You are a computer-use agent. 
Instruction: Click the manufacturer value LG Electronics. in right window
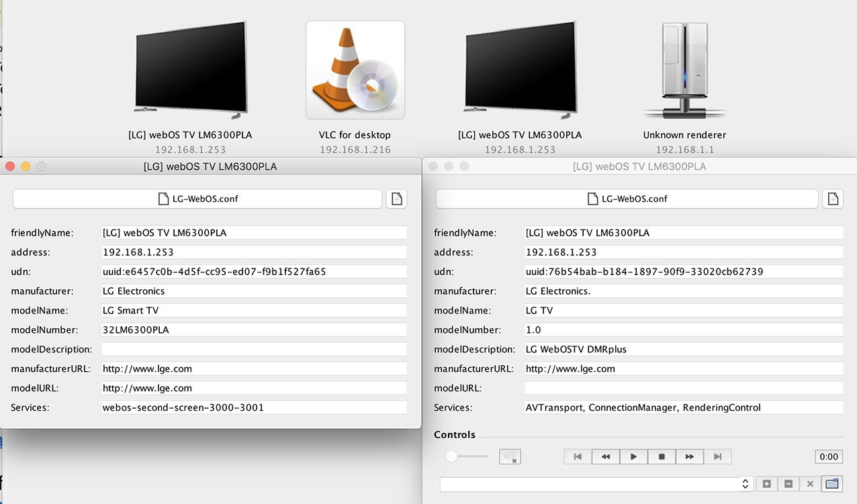point(684,291)
